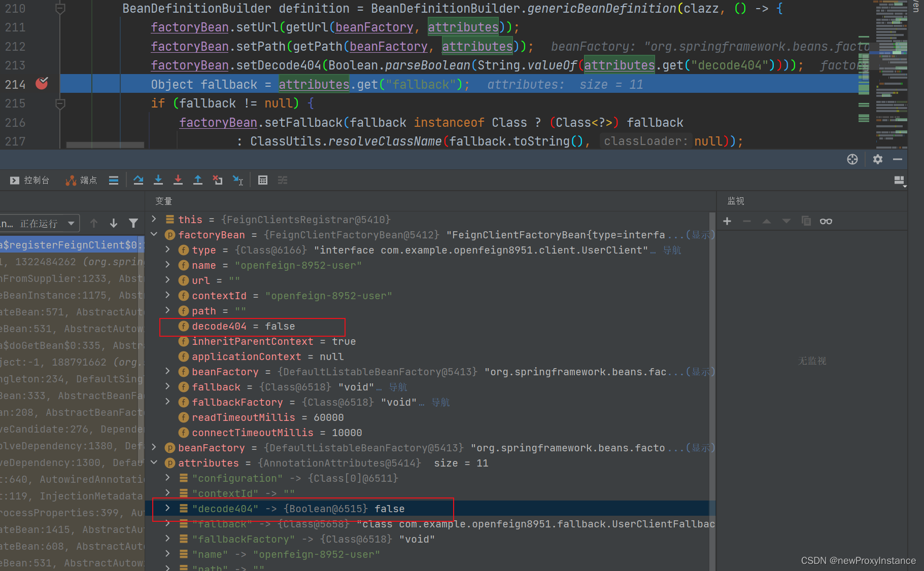Click the 导航 link next to 'fallback'
924x571 pixels.
point(398,387)
